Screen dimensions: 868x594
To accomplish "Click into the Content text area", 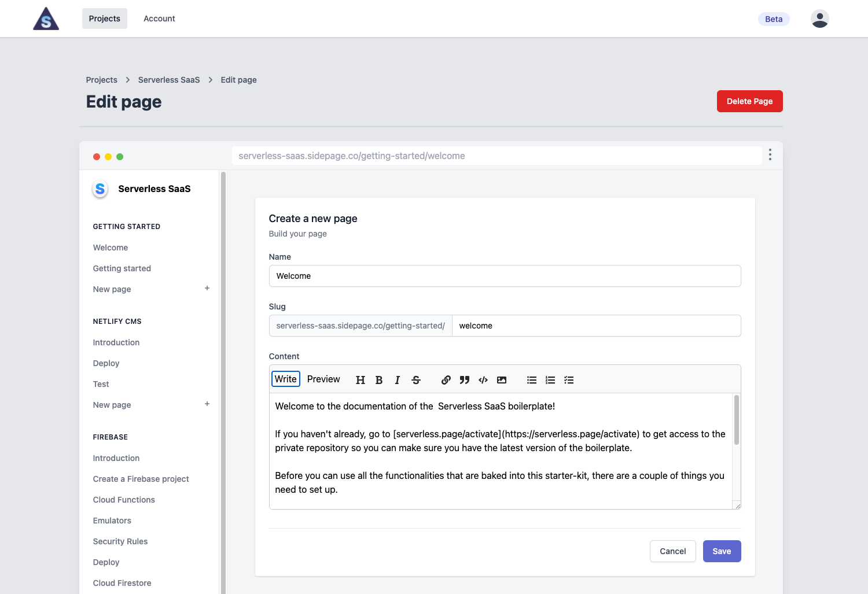I will tap(501, 451).
